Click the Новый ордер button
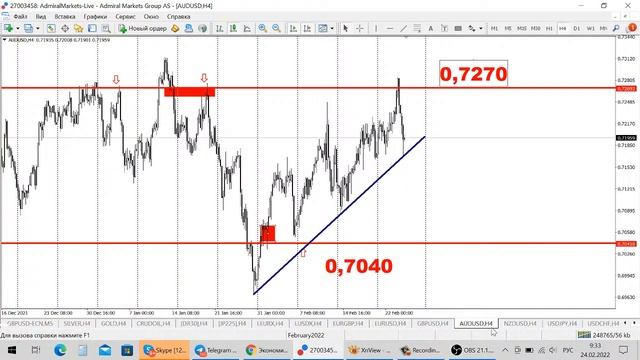The width and height of the screenshot is (640, 360). [x=143, y=28]
